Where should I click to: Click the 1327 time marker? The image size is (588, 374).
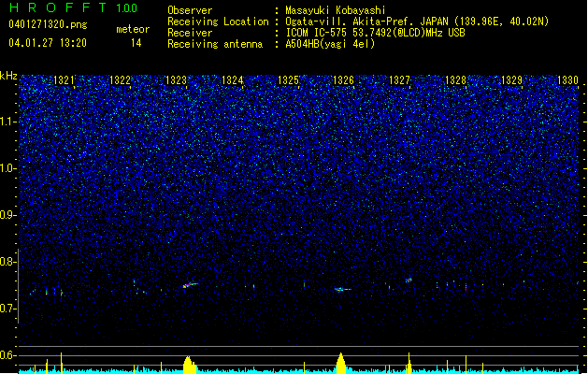pos(399,80)
